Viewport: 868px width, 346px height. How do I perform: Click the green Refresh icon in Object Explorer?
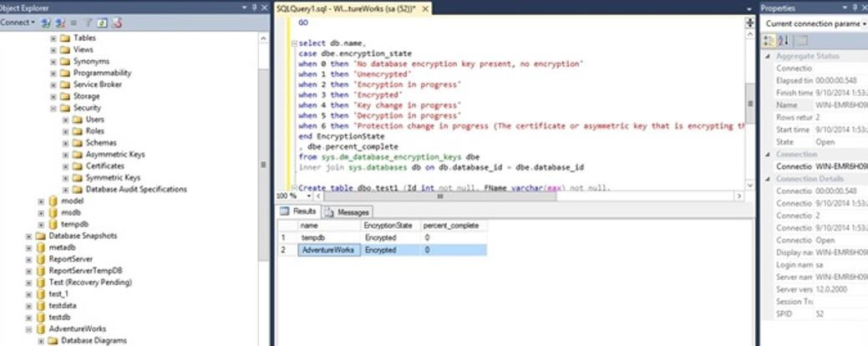click(102, 23)
